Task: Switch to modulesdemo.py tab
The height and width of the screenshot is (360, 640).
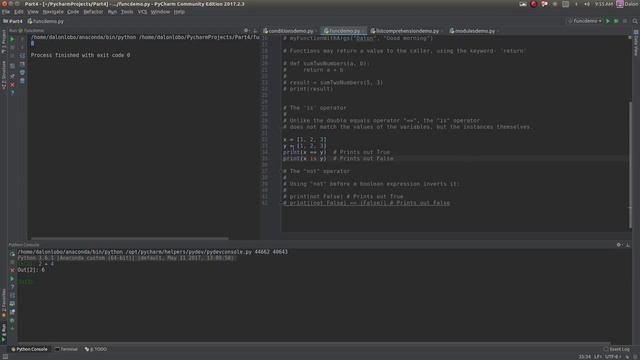Action: click(x=474, y=31)
